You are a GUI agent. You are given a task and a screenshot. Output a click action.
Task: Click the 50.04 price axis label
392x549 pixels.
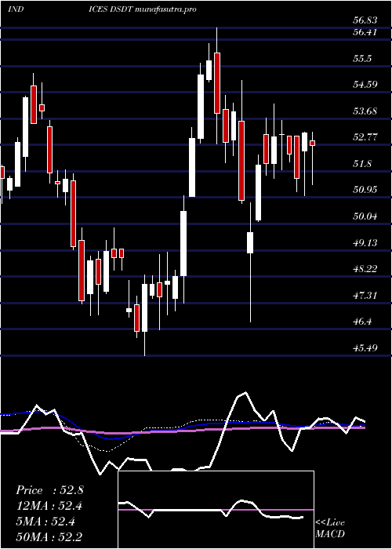[x=365, y=216]
